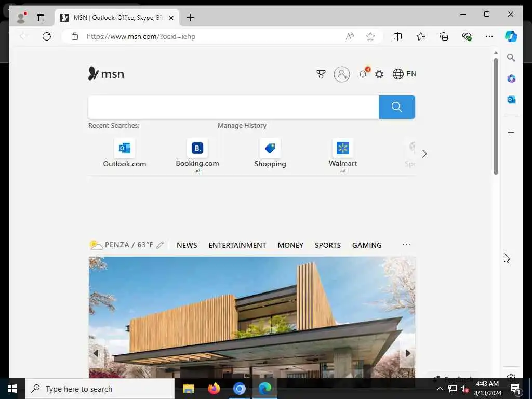Open a new browser tab

pyautogui.click(x=190, y=17)
